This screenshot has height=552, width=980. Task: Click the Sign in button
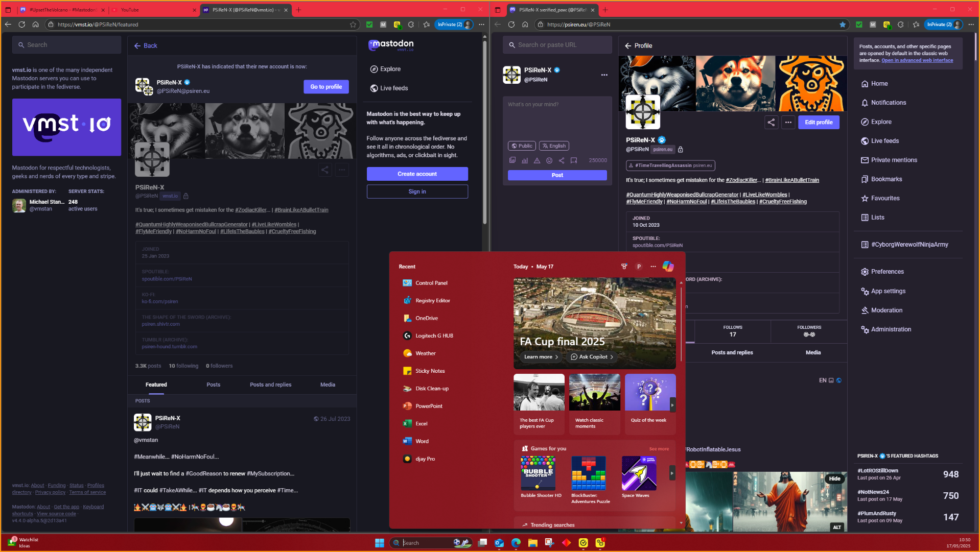click(x=417, y=191)
